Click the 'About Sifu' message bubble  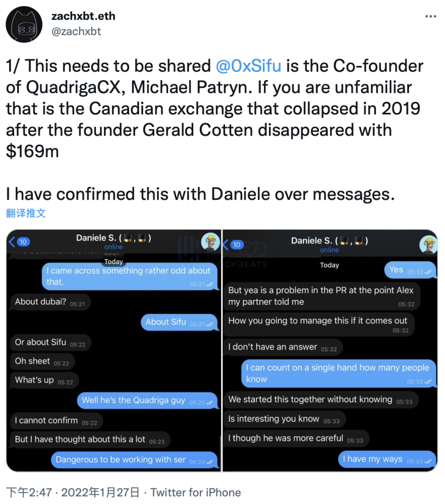tap(180, 322)
